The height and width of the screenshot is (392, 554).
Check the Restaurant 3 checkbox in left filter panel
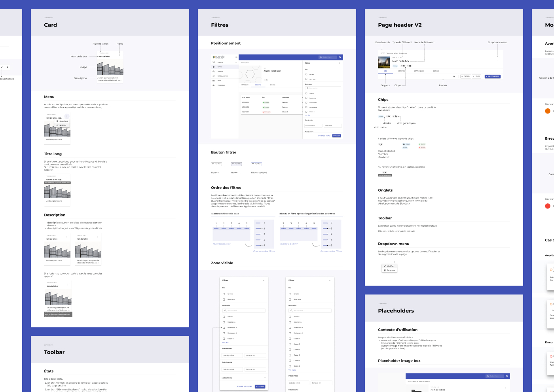pyautogui.click(x=224, y=328)
